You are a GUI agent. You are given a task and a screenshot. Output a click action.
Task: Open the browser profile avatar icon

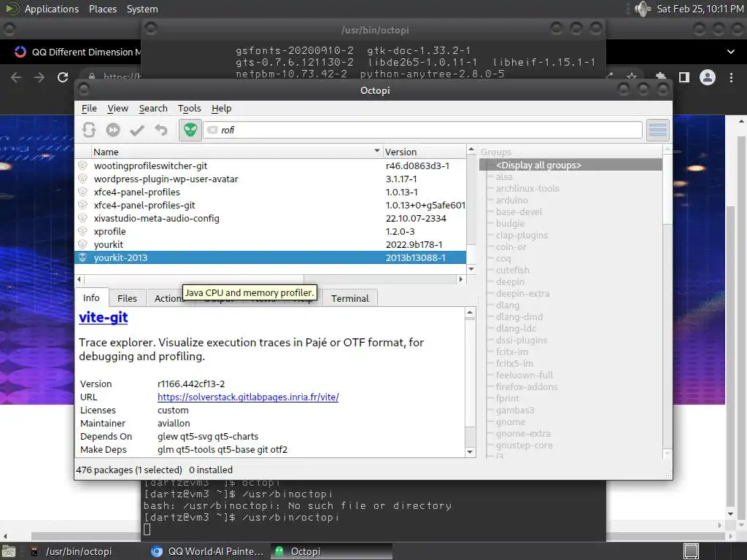pos(708,77)
